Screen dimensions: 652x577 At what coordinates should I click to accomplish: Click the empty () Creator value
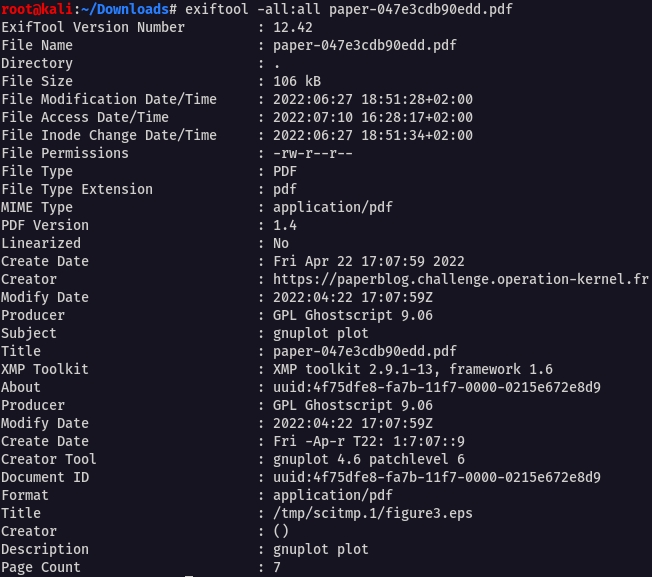coord(281,531)
